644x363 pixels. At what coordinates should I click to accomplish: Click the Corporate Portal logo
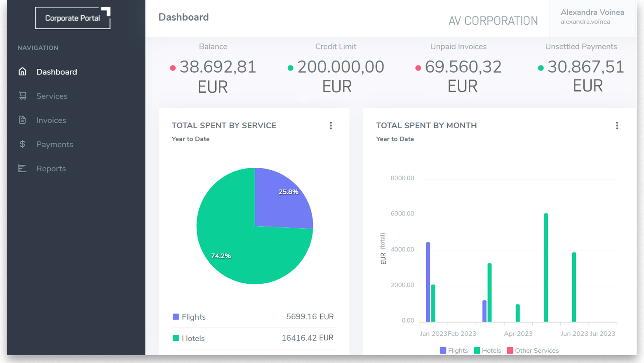(73, 18)
